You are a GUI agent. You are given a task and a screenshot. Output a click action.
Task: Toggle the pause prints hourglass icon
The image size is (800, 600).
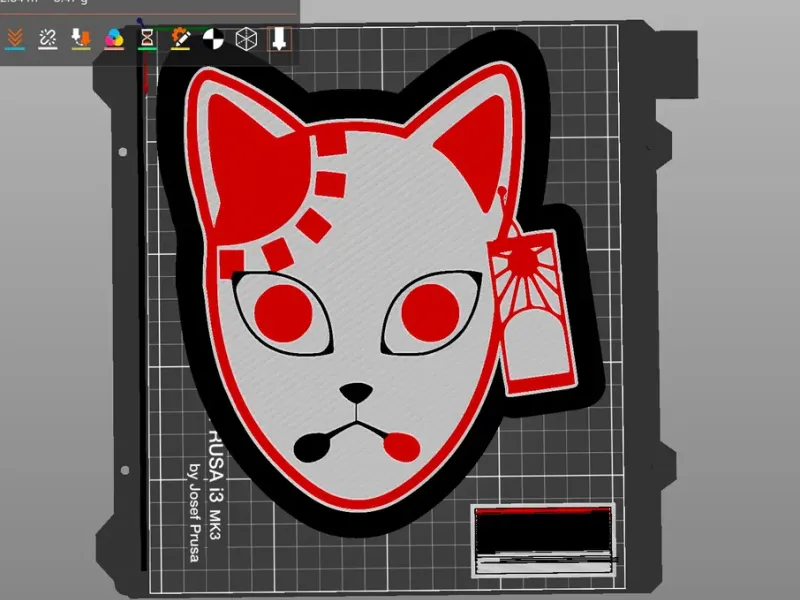coord(147,39)
